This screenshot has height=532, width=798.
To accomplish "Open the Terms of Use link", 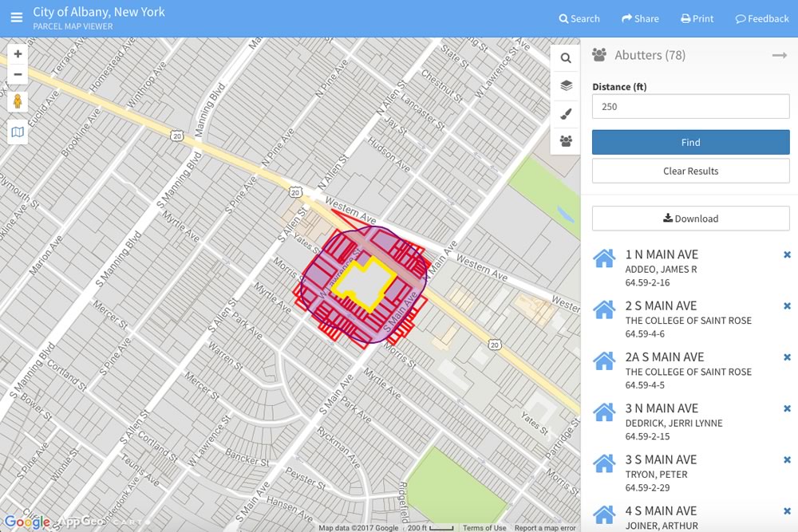I will [x=484, y=528].
